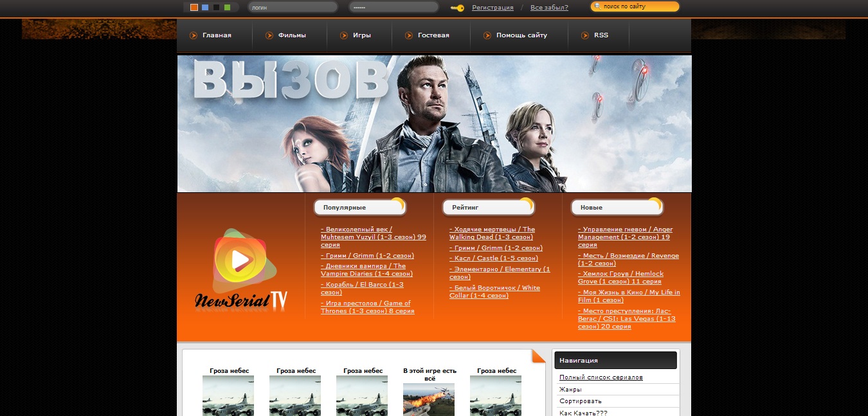Open the Помощь сайту menu item
The height and width of the screenshot is (416, 868).
521,35
